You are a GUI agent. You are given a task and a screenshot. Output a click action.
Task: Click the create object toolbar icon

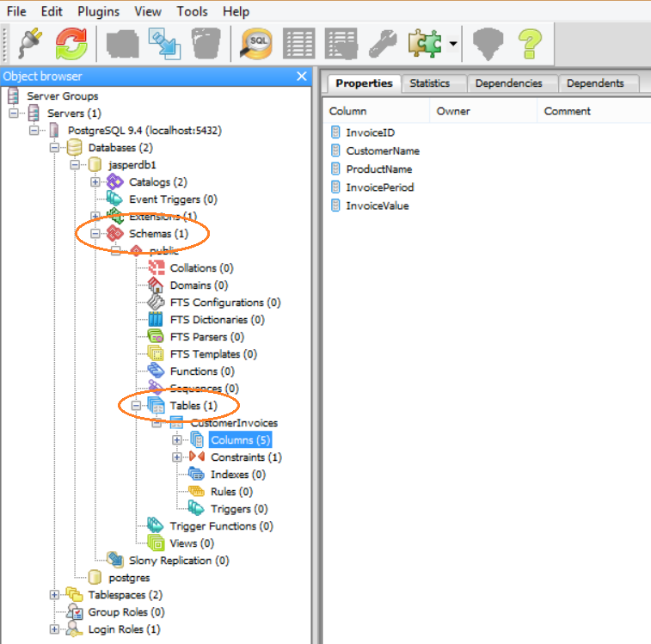pos(165,43)
